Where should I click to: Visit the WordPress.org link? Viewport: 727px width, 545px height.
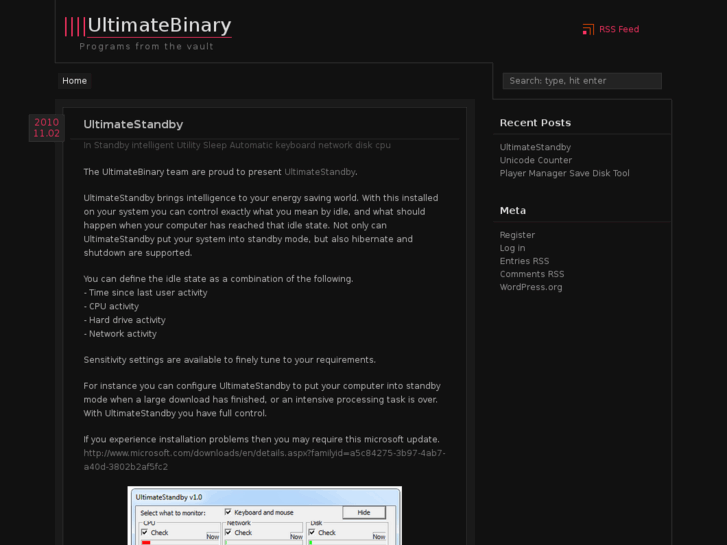[531, 288]
